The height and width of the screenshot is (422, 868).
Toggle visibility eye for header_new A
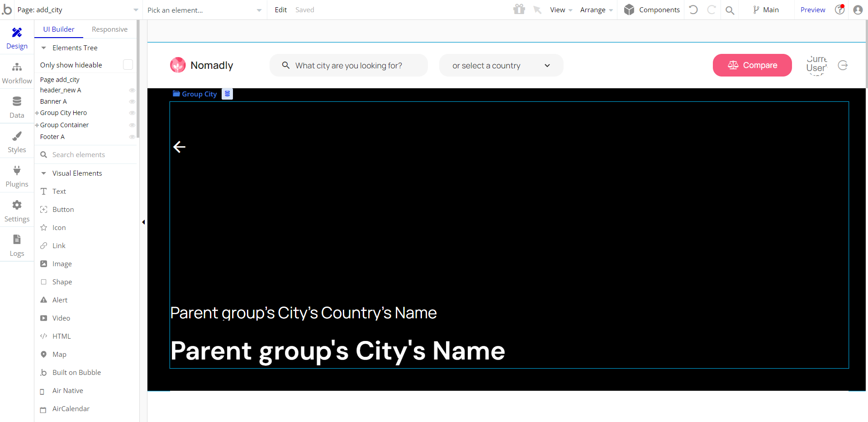(132, 90)
